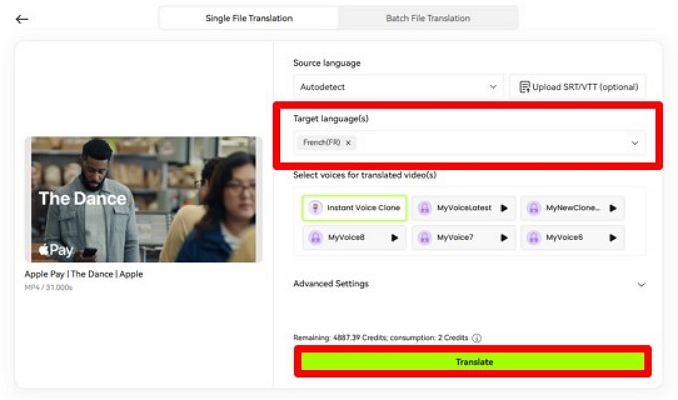Remove the French(FR) language tag

pyautogui.click(x=348, y=143)
